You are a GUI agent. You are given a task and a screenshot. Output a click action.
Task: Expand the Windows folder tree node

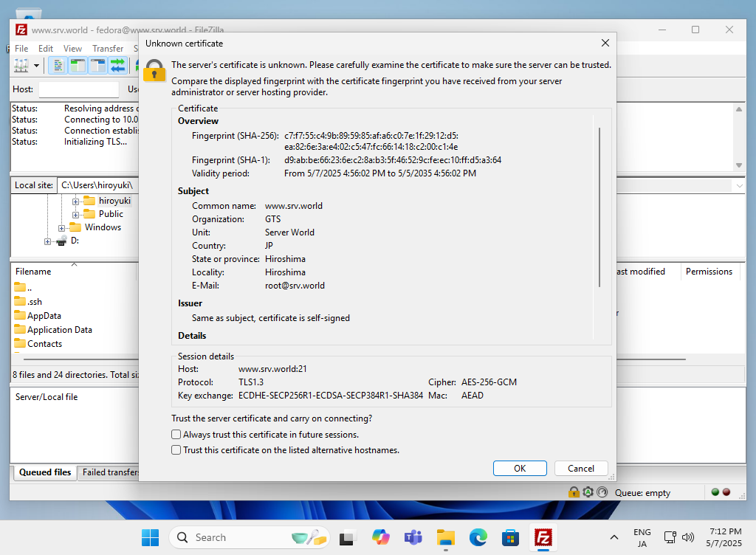click(x=62, y=228)
